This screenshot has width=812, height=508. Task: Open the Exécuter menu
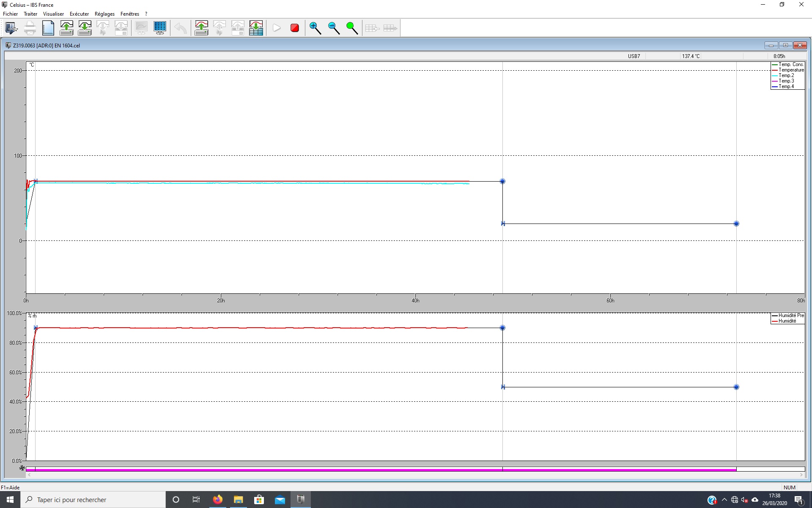pos(79,14)
